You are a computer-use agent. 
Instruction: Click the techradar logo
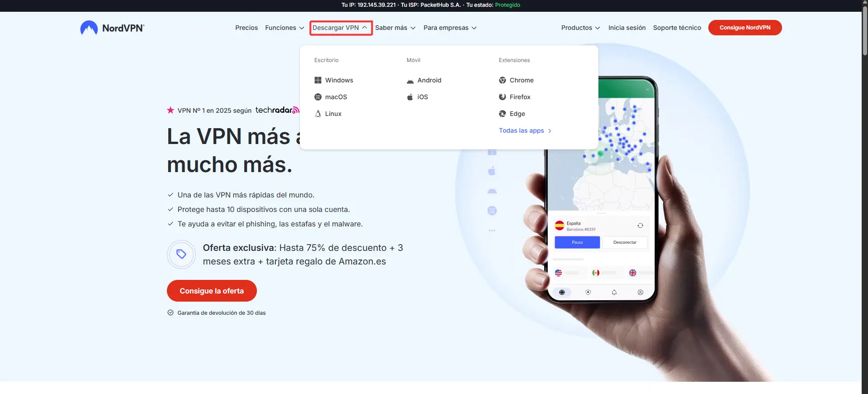(x=277, y=110)
